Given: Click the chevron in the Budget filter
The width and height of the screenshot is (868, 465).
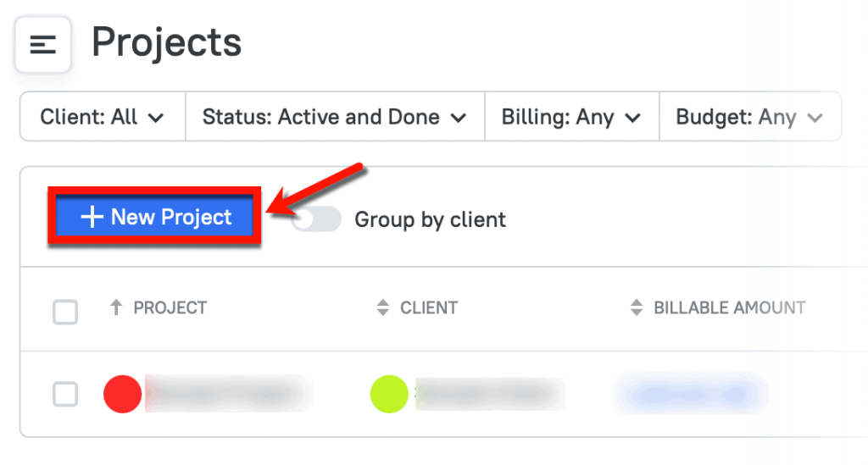Looking at the screenshot, I should click(x=815, y=118).
